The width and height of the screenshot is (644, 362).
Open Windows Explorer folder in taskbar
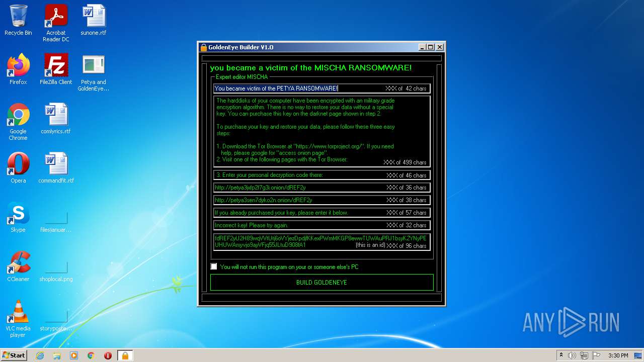coord(57,355)
